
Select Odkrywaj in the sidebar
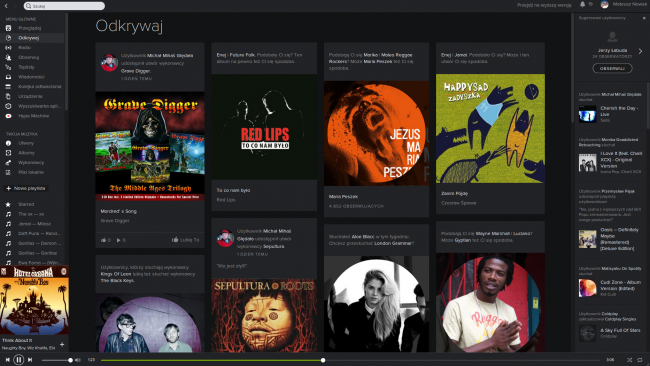click(x=29, y=38)
